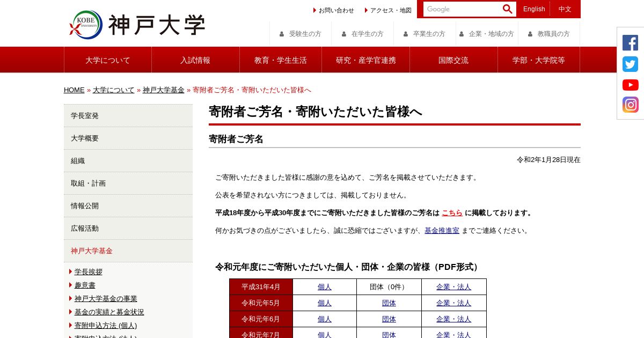Open 団体 PDF for 令和元年5月

click(x=389, y=303)
